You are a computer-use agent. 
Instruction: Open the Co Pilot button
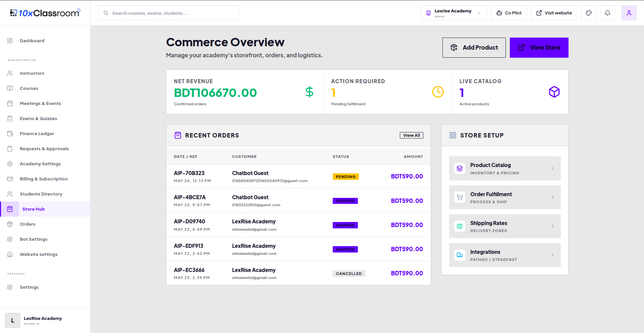pyautogui.click(x=509, y=13)
